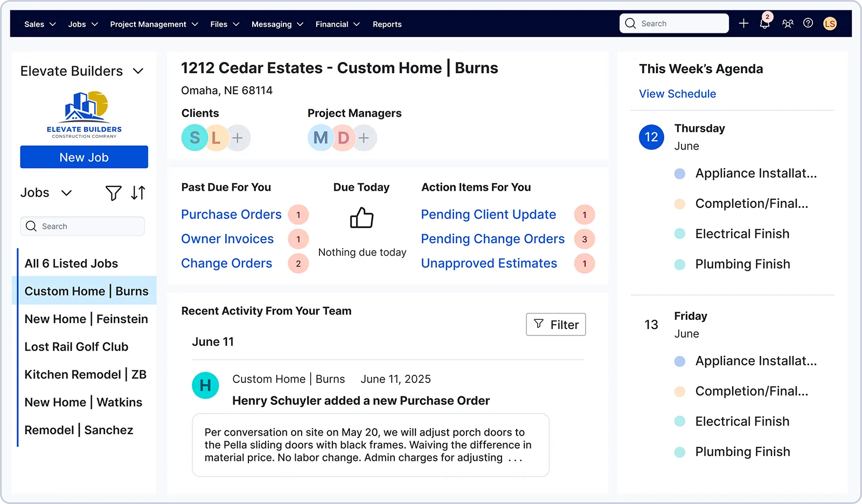Open the Project Management menu
The width and height of the screenshot is (862, 504).
click(154, 24)
